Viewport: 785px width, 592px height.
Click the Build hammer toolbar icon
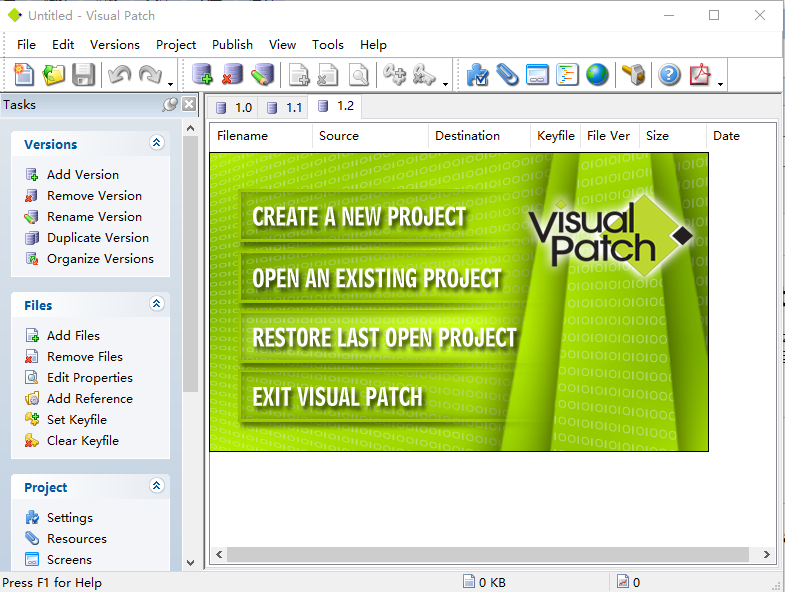634,75
